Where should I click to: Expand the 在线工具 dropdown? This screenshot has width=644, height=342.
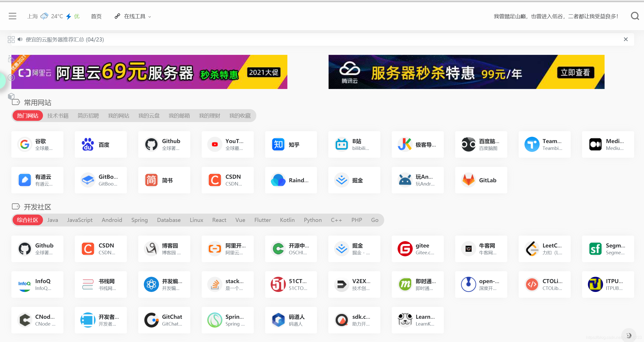(x=135, y=16)
